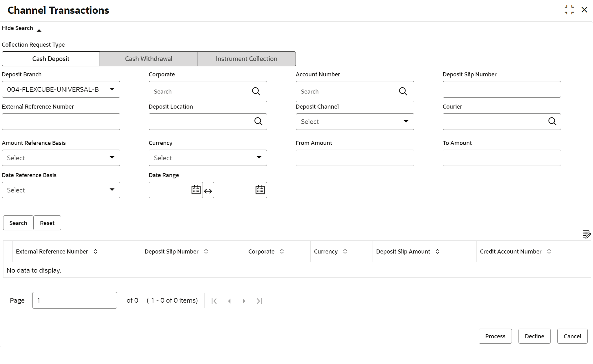Viewport: 593px width, 364px height.
Task: Open the Deposit Location lookup icon
Action: click(x=258, y=121)
